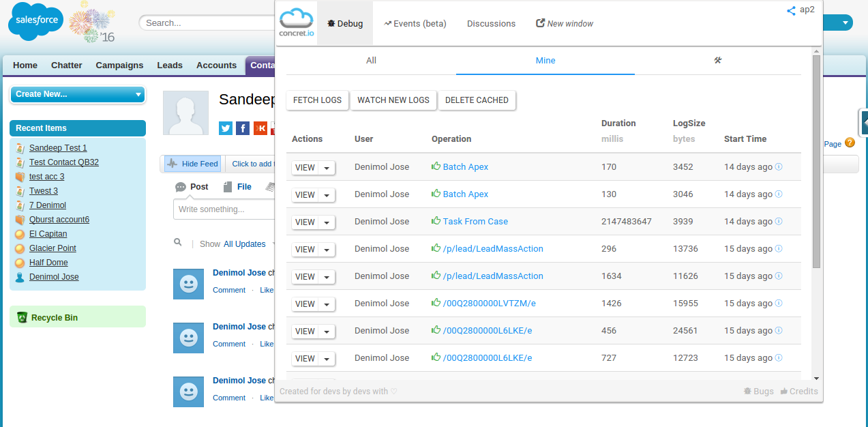This screenshot has height=427, width=868.
Task: Open the /00Q2800000LVTZM/e operation link
Action: coord(490,303)
